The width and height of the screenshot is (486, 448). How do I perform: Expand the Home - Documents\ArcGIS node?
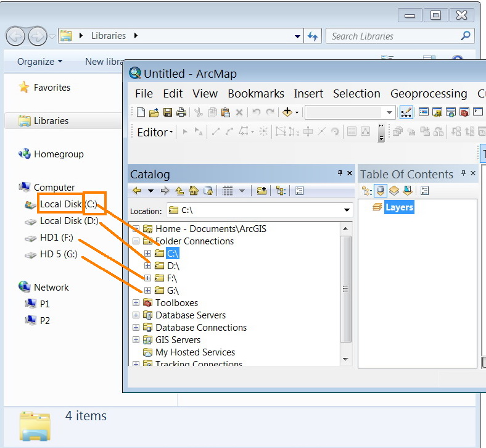click(136, 229)
